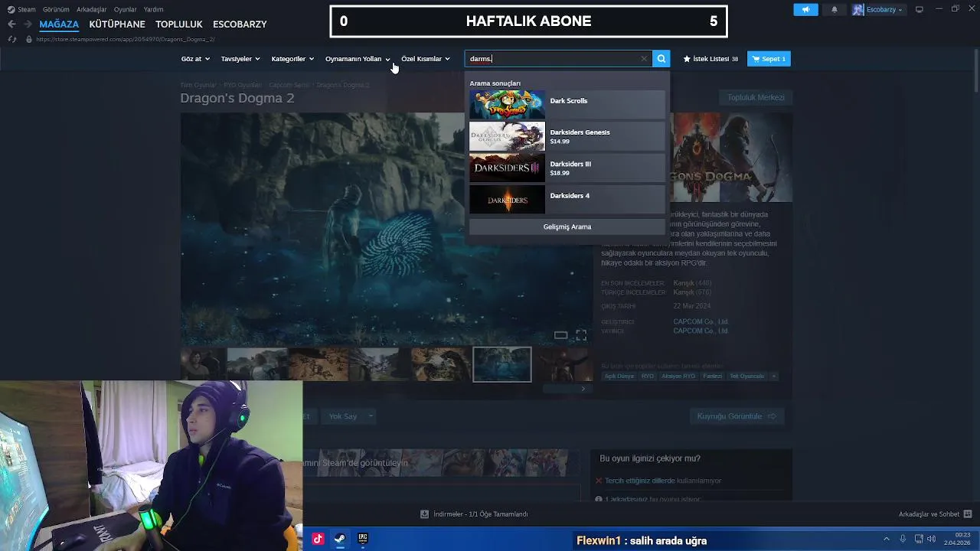Image resolution: width=980 pixels, height=551 pixels.
Task: Open the Yok Say dropdown arrow
Action: [371, 416]
